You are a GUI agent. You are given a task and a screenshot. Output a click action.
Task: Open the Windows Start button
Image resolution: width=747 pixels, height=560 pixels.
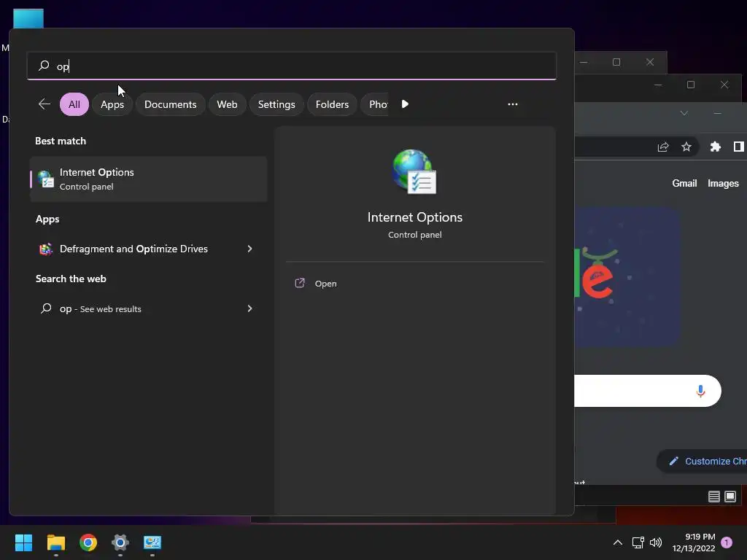(24, 542)
